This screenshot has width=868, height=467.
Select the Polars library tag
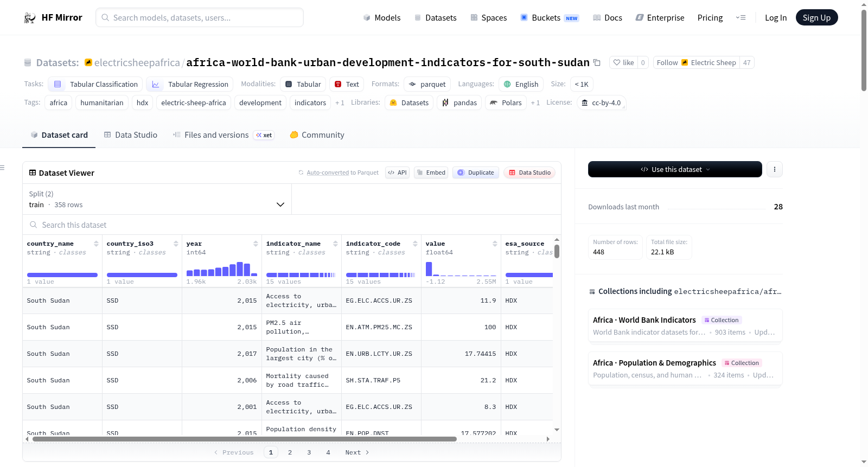[x=506, y=103]
